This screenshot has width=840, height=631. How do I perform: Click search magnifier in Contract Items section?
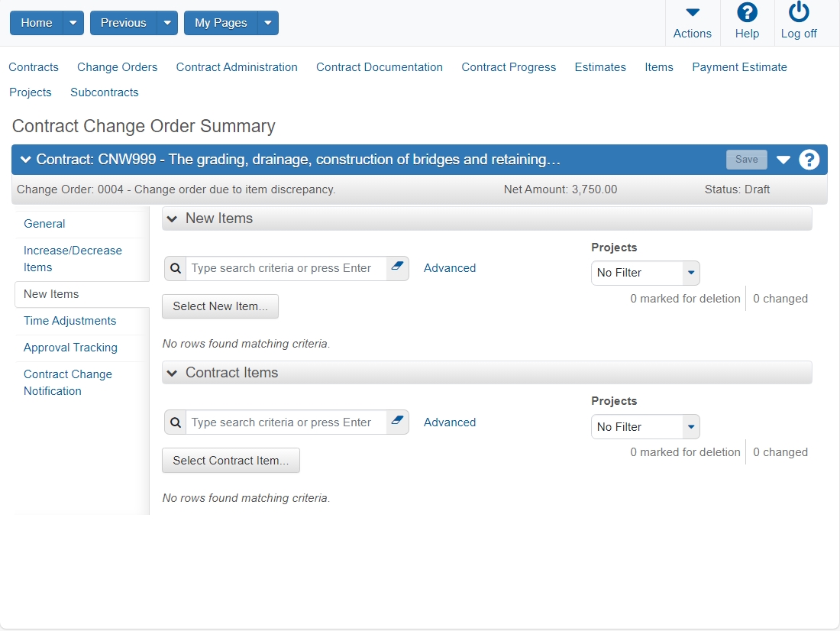tap(175, 422)
